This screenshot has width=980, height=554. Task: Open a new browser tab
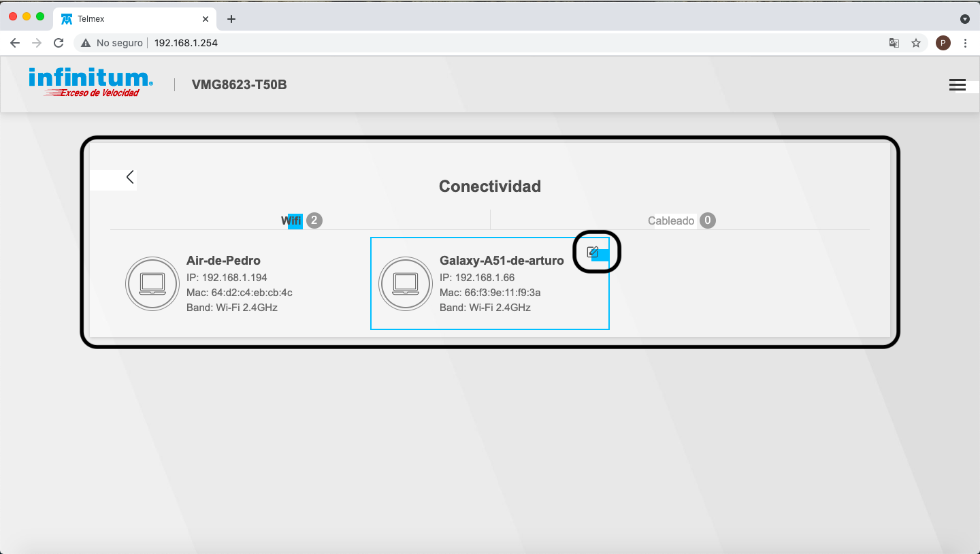pyautogui.click(x=231, y=19)
